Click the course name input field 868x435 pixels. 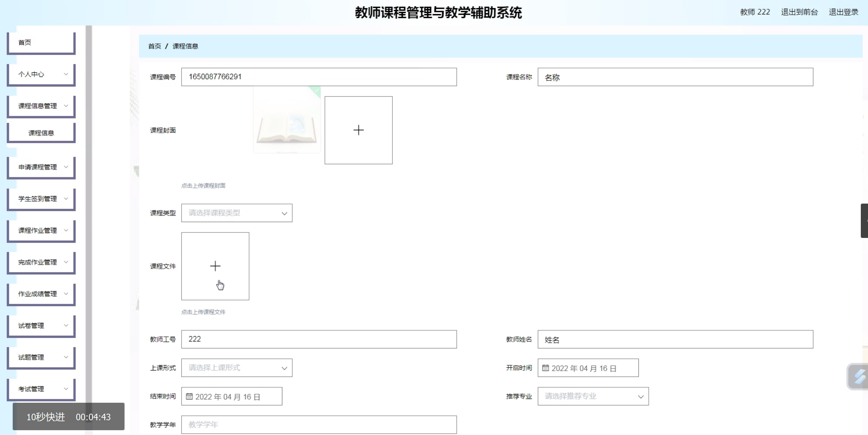[675, 77]
